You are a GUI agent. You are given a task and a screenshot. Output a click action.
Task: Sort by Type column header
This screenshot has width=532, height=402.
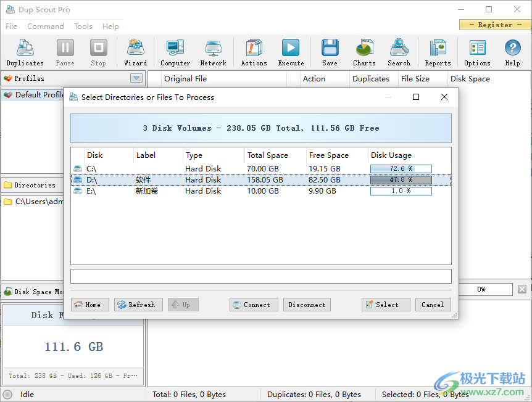[214, 155]
